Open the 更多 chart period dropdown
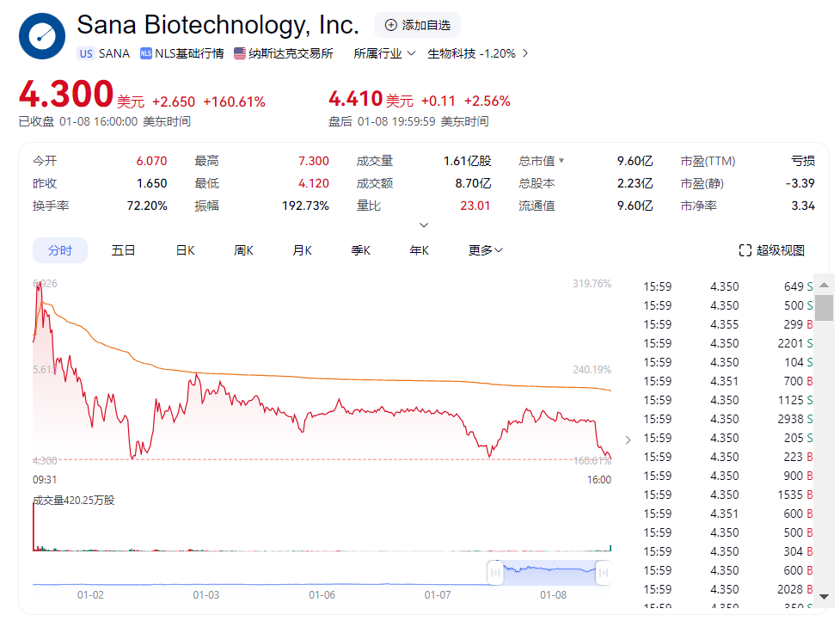The image size is (840, 621). point(485,250)
